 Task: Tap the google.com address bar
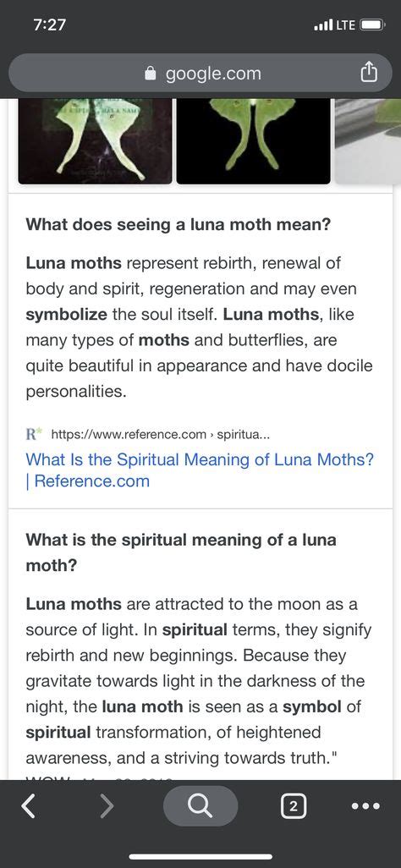tap(200, 73)
